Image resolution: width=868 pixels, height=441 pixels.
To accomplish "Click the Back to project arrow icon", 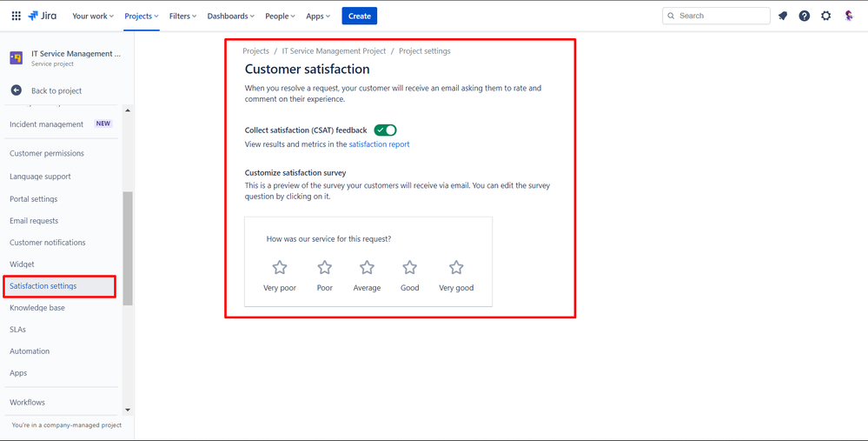I will (x=16, y=90).
